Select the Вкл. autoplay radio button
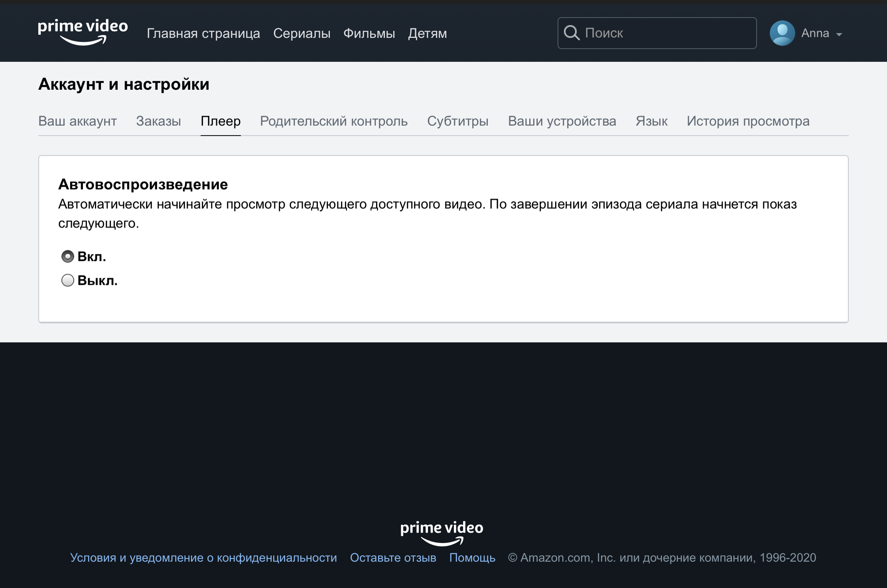 pyautogui.click(x=68, y=257)
